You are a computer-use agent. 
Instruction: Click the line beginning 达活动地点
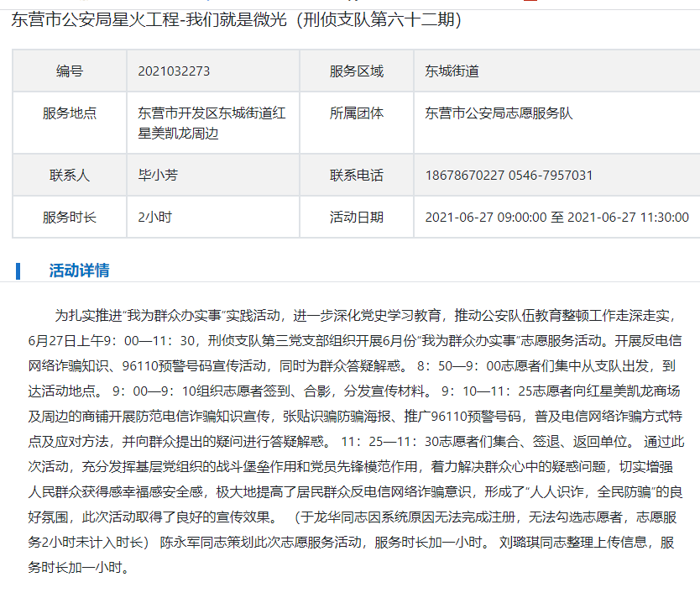coord(354,391)
